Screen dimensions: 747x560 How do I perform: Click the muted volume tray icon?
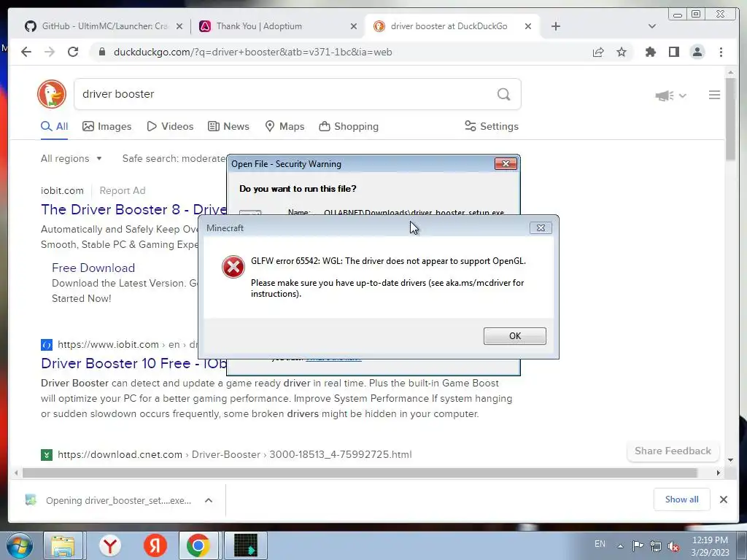pyautogui.click(x=673, y=546)
